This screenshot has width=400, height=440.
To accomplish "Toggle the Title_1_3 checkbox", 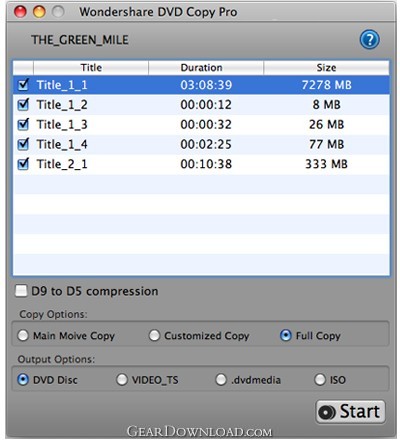I will pyautogui.click(x=23, y=124).
